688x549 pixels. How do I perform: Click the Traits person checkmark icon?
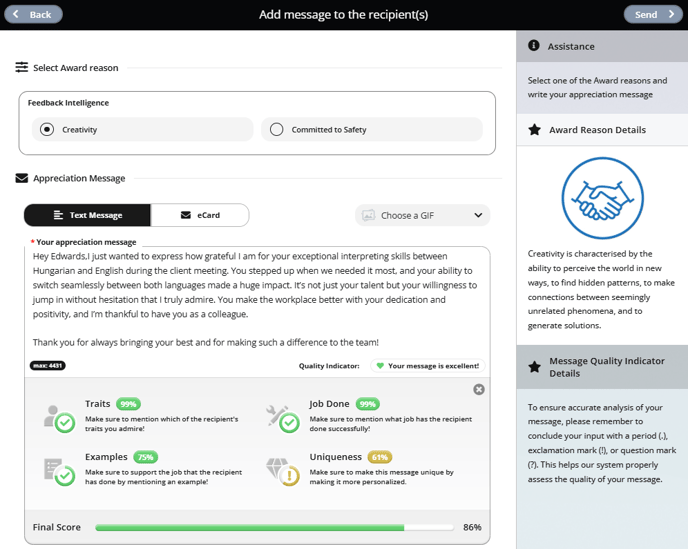point(60,418)
